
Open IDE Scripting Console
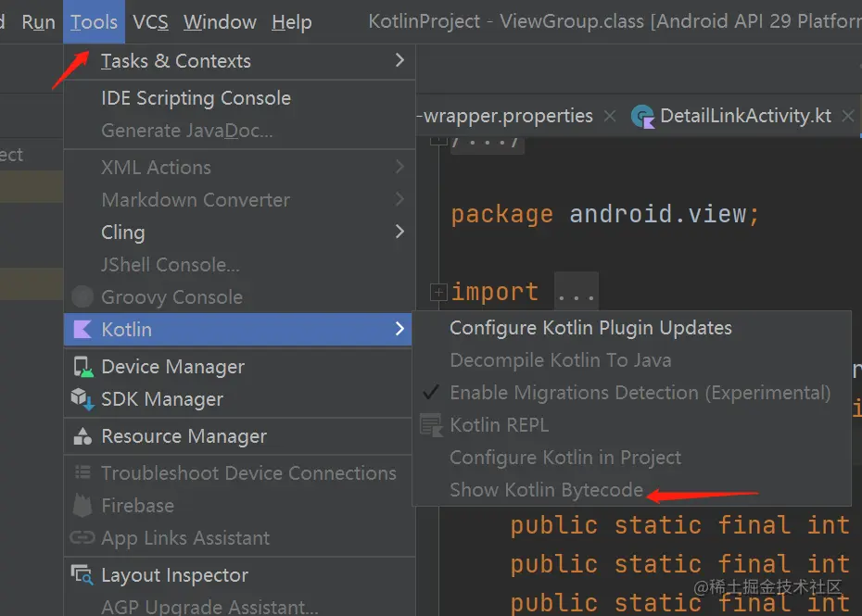coord(196,98)
